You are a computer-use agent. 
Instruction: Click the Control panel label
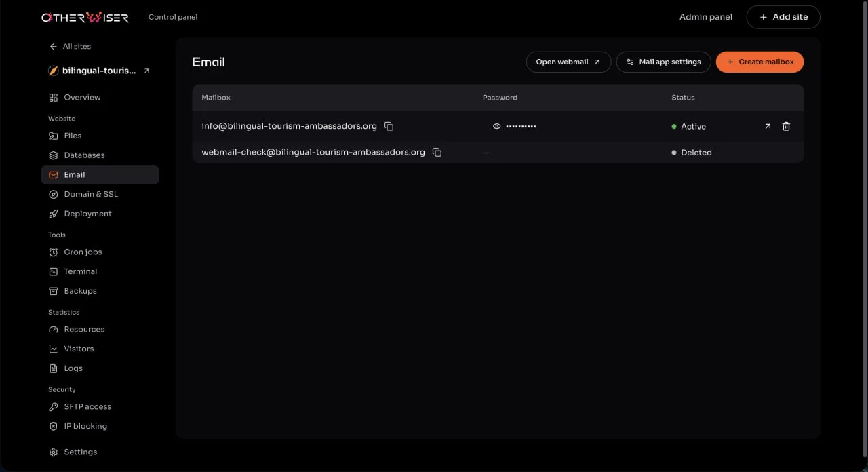coord(173,17)
